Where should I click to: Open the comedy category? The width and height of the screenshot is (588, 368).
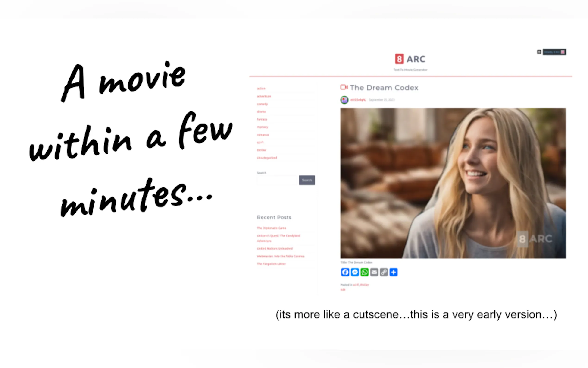(x=262, y=104)
